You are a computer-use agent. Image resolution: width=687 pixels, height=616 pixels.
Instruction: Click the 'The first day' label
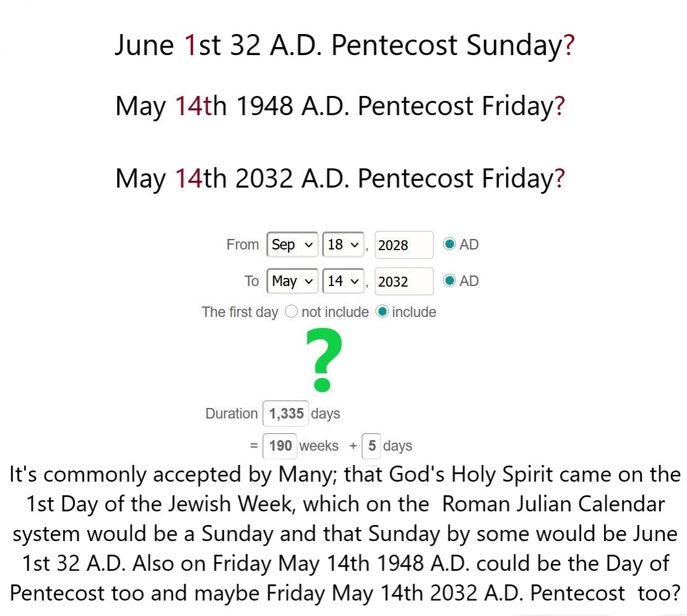click(240, 312)
